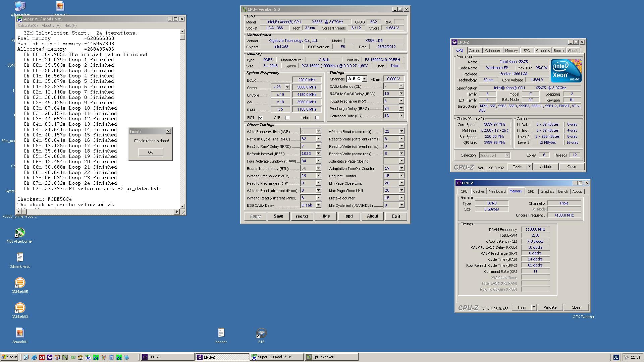Viewport: 644px width, 362px height.
Task: Click the last quick launch icon
Action: tap(126, 357)
